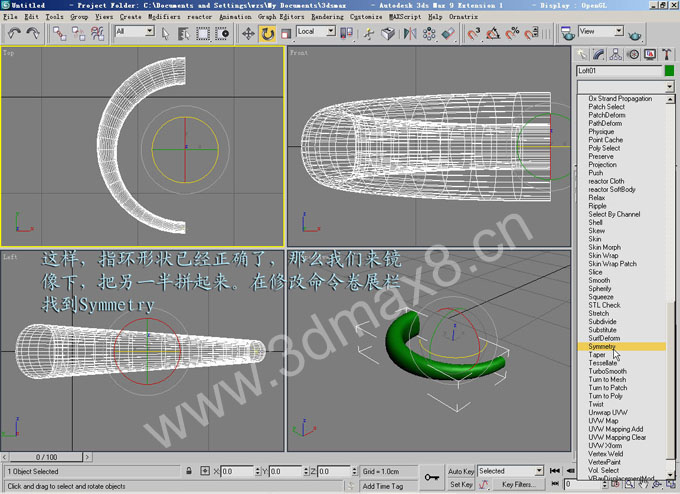Activate the Select and Move tool
680x494 pixels.
tap(248, 33)
